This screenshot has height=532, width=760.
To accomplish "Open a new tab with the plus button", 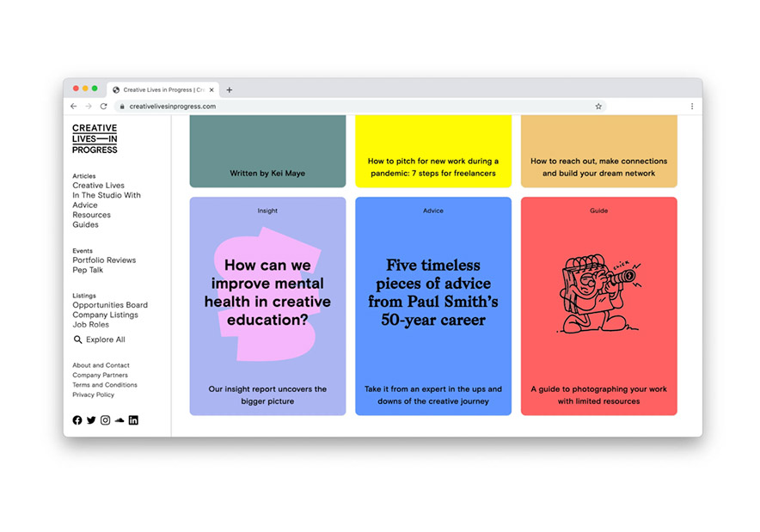I will [x=230, y=89].
